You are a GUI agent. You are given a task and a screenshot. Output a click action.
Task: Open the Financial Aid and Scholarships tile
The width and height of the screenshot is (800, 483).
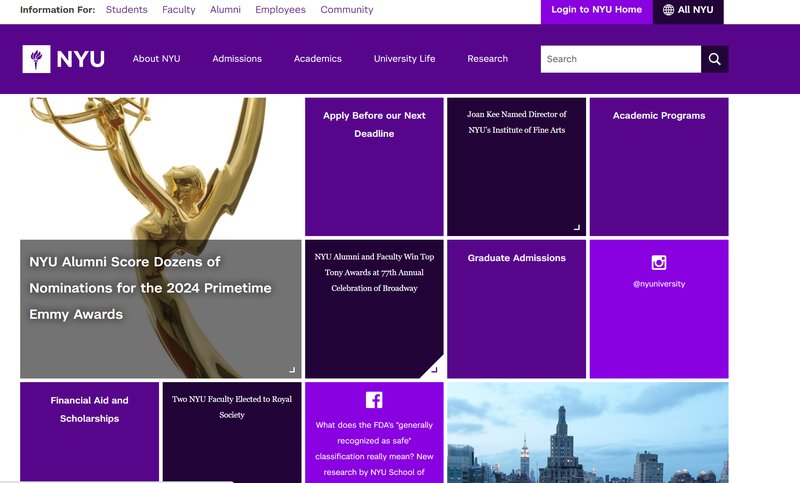pyautogui.click(x=89, y=433)
